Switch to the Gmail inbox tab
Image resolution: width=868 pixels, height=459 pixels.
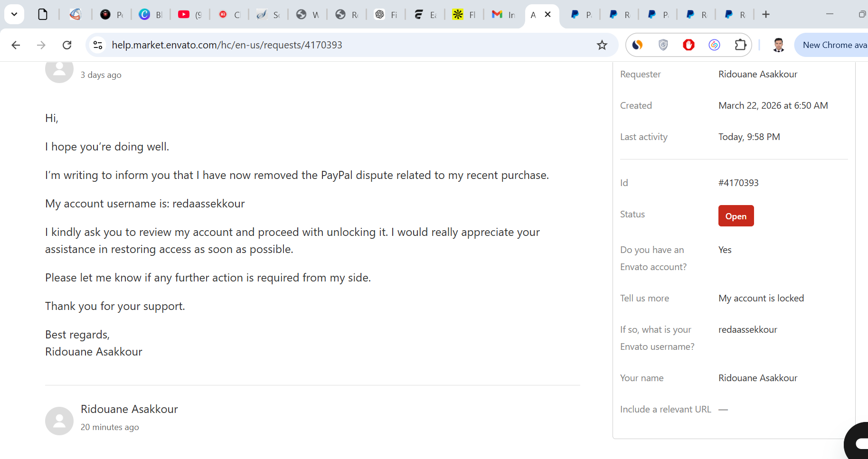coord(503,15)
